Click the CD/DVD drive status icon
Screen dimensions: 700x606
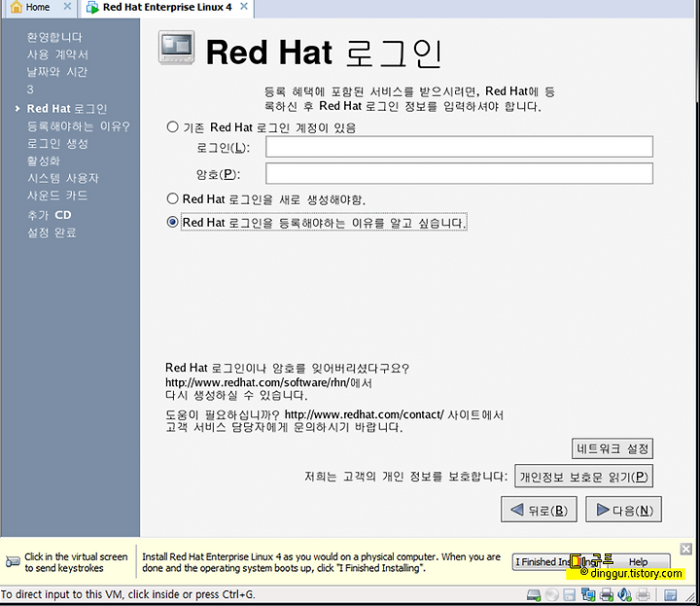pyautogui.click(x=552, y=595)
